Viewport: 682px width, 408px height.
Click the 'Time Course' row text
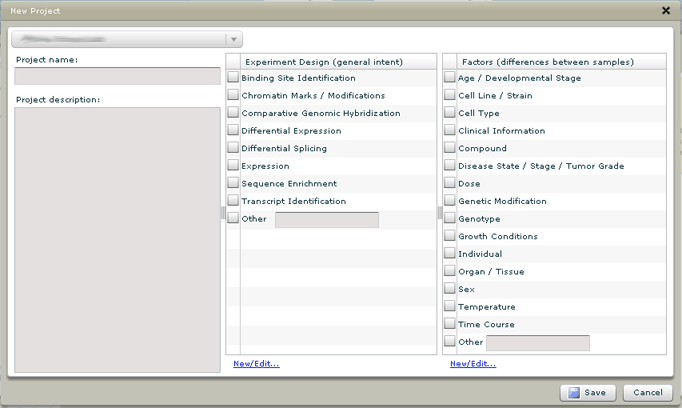pos(486,324)
